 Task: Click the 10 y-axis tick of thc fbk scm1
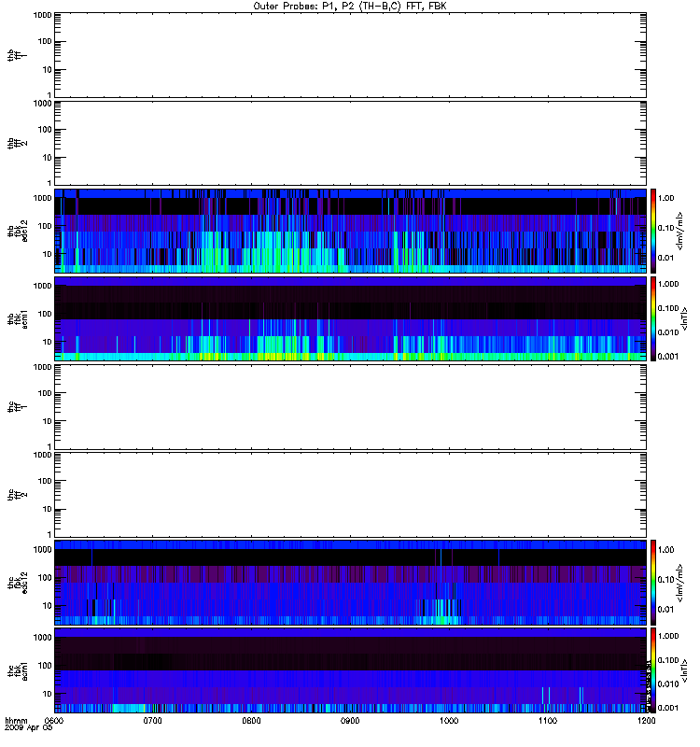coord(48,694)
